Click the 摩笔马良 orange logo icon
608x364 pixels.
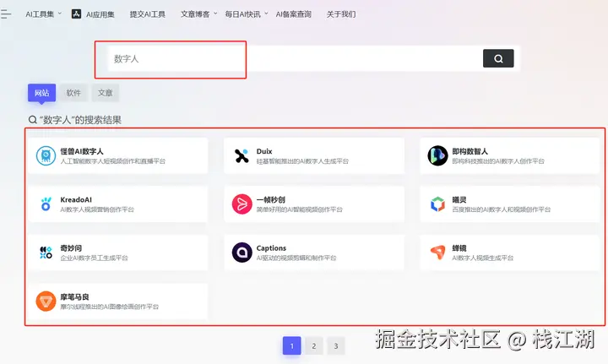tap(46, 302)
